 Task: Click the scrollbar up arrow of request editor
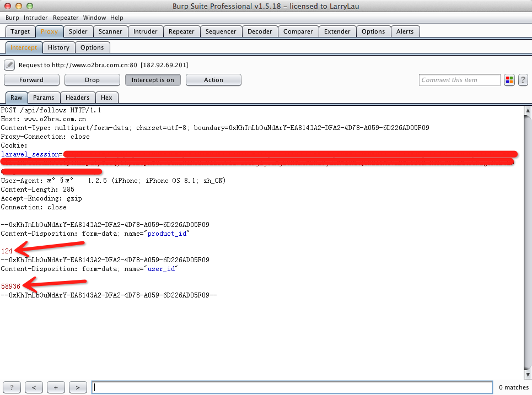pos(528,111)
